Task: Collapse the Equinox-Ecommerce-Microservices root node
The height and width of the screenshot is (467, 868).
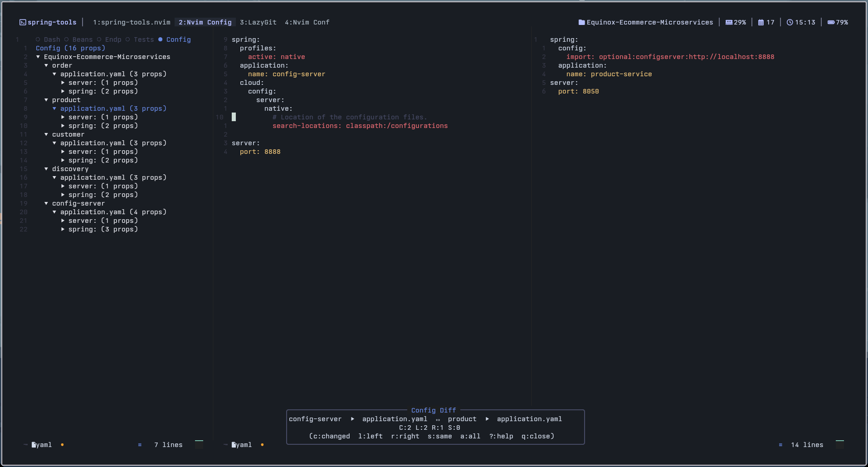Action: [x=38, y=57]
